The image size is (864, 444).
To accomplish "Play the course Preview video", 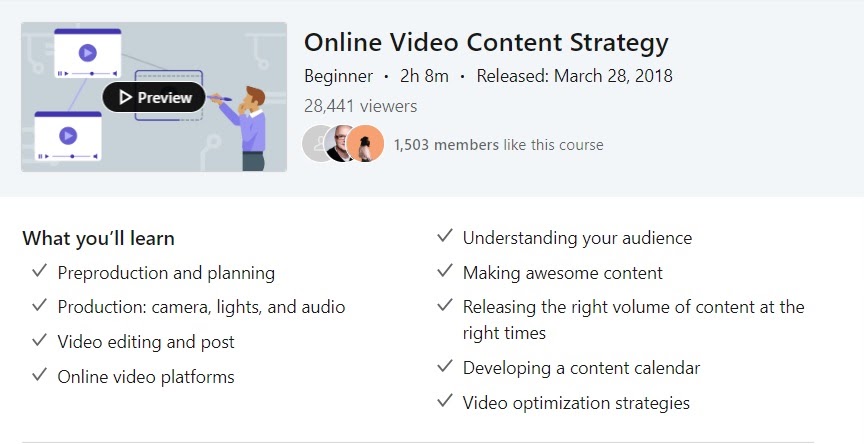I will [154, 98].
